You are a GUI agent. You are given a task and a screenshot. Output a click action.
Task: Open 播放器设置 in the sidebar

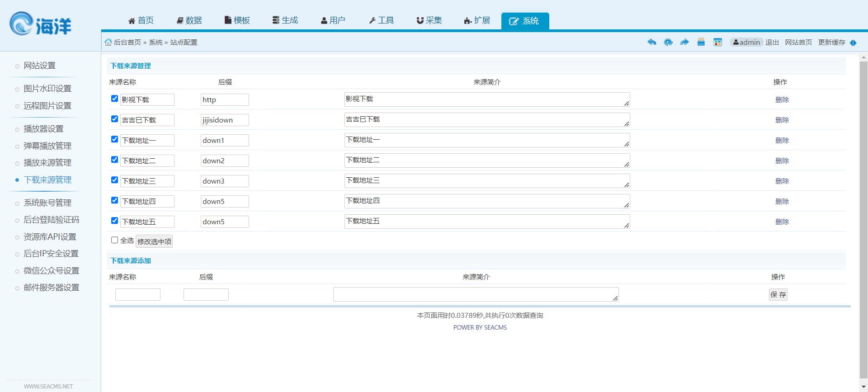pyautogui.click(x=43, y=129)
